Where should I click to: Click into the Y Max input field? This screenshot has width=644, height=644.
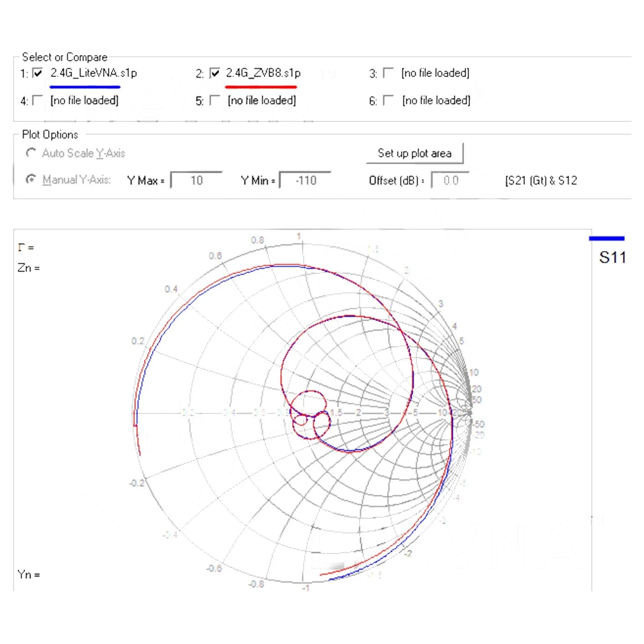(x=196, y=180)
